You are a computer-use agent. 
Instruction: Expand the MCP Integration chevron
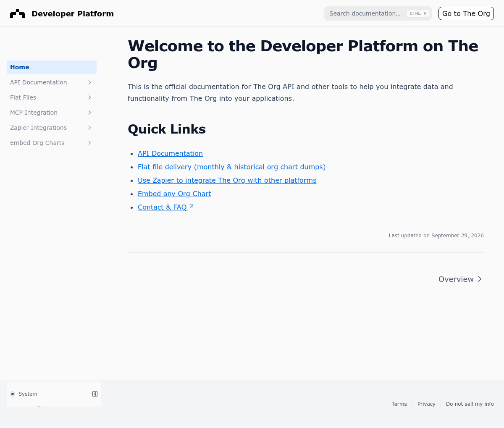89,113
